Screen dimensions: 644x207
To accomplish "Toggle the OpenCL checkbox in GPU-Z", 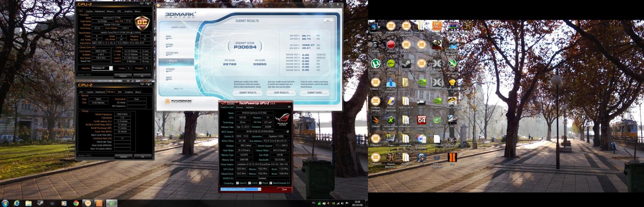I will [x=237, y=183].
